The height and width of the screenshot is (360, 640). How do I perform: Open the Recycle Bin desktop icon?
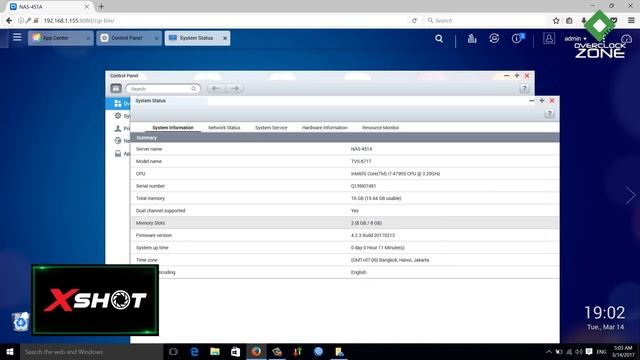point(20,322)
